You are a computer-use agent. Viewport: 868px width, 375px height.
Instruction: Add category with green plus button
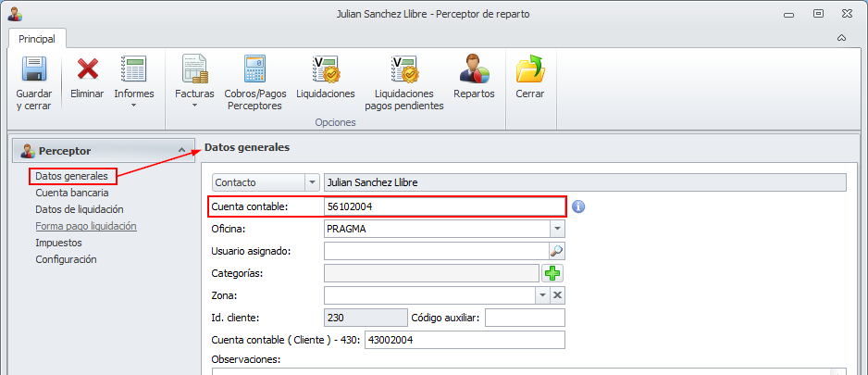click(552, 273)
